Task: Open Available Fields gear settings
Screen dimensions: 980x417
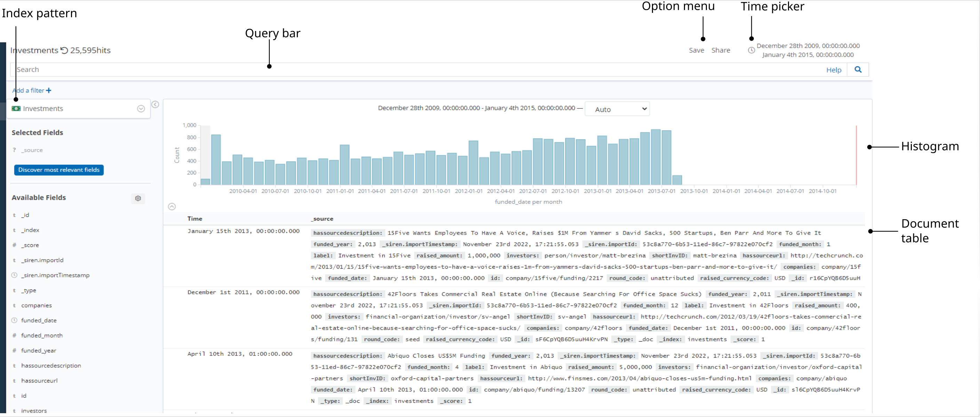Action: [x=138, y=198]
